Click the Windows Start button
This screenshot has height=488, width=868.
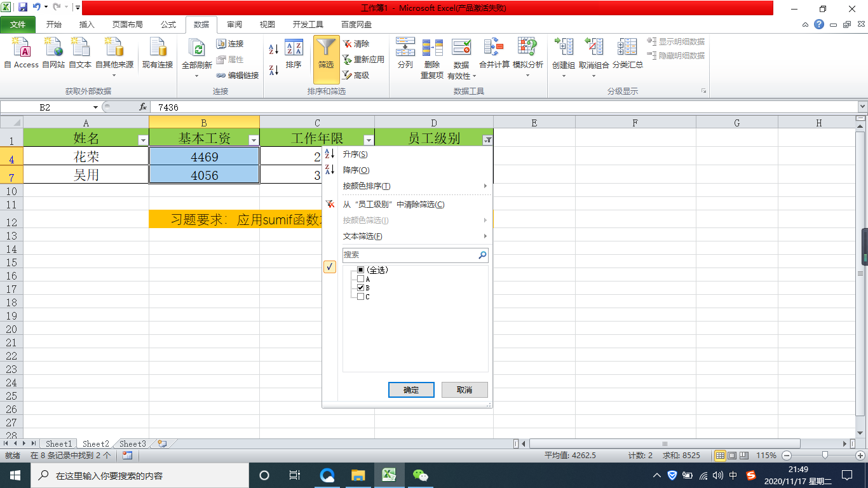[15, 475]
